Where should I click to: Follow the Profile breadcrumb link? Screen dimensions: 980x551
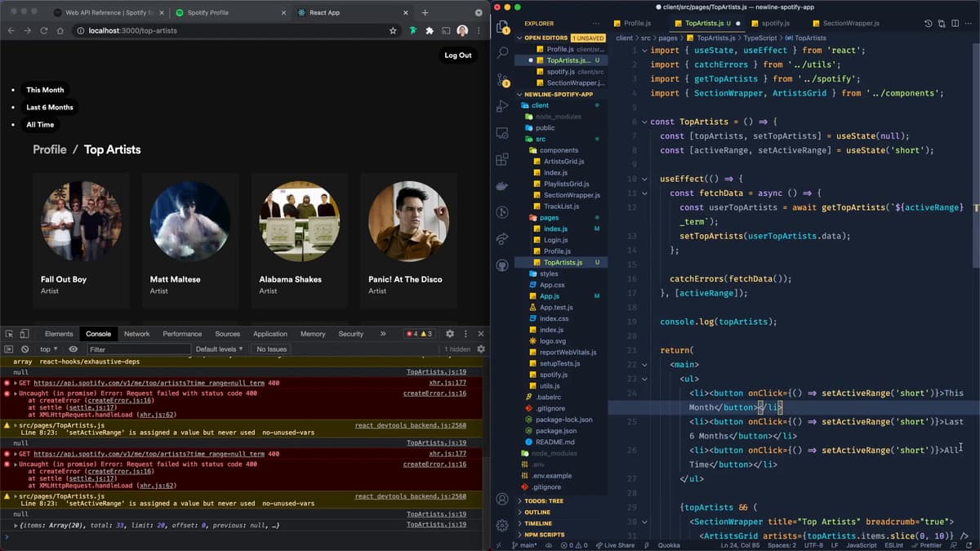tap(50, 149)
